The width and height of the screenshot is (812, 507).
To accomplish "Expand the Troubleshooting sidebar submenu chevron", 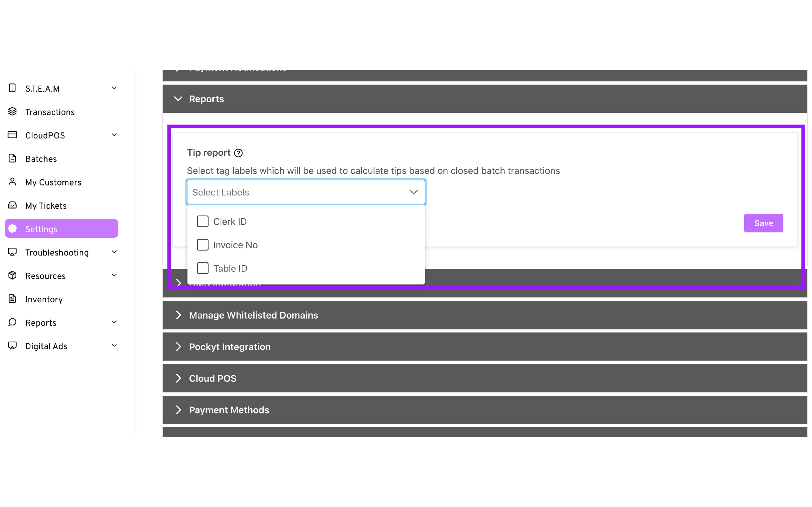I will pos(114,252).
